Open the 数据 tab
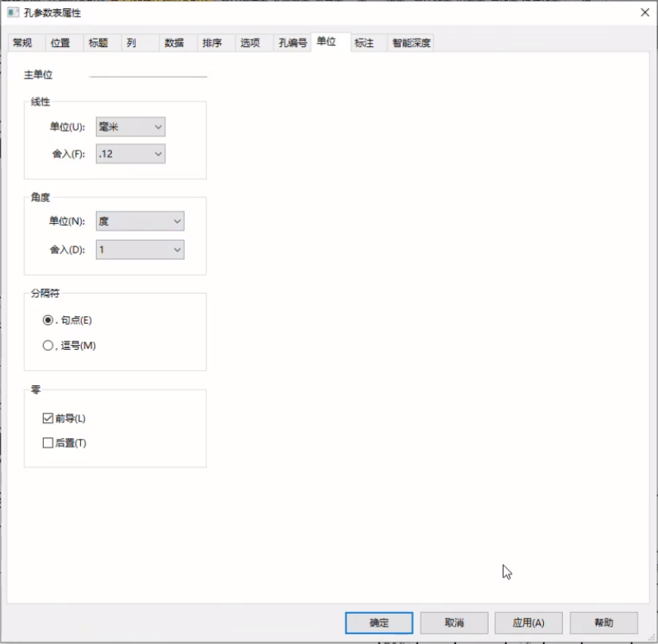Image resolution: width=658 pixels, height=644 pixels. [x=178, y=43]
